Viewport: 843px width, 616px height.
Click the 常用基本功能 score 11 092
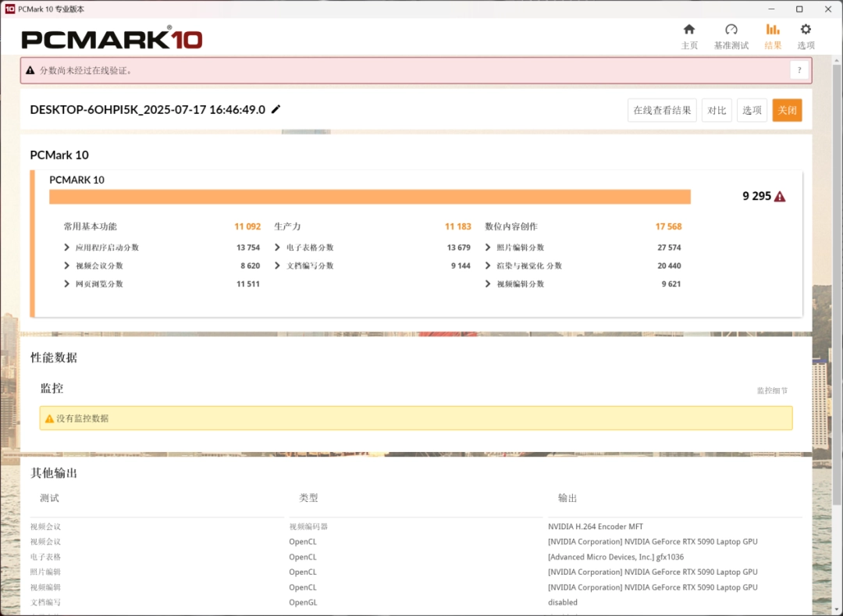247,226
